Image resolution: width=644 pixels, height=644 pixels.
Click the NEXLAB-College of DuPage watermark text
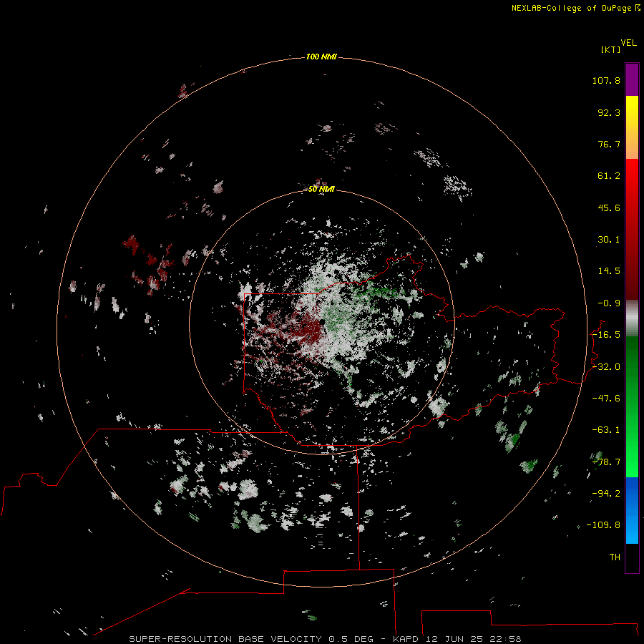pyautogui.click(x=575, y=8)
